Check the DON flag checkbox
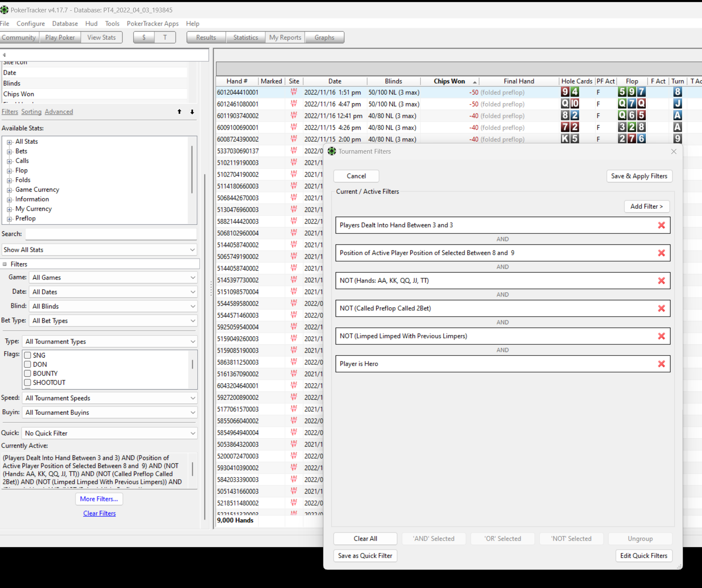 pyautogui.click(x=28, y=364)
